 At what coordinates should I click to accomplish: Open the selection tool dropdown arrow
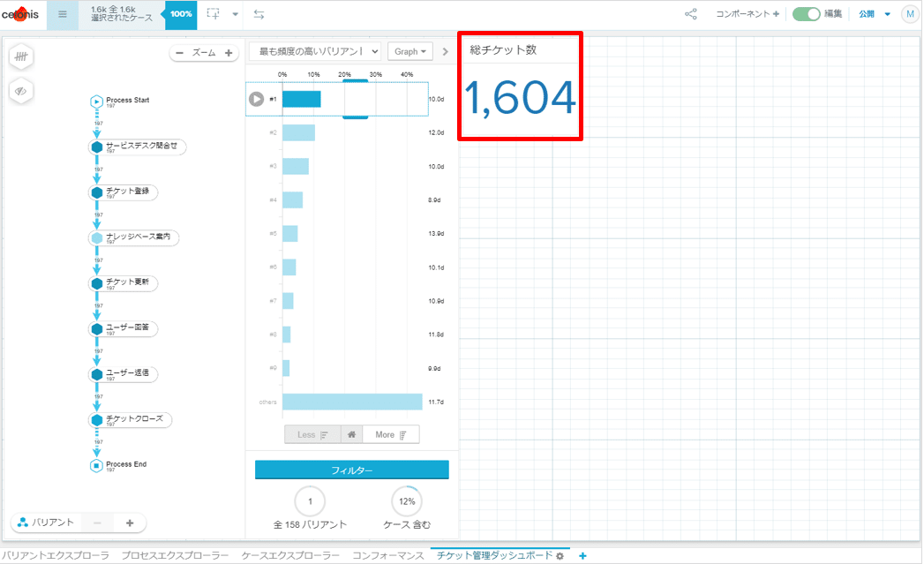click(235, 14)
